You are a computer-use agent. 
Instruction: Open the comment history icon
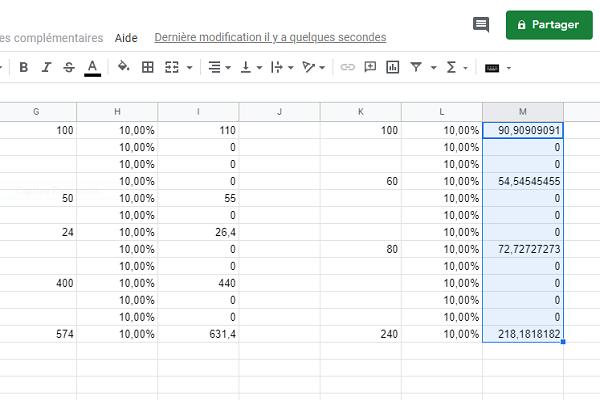(481, 25)
